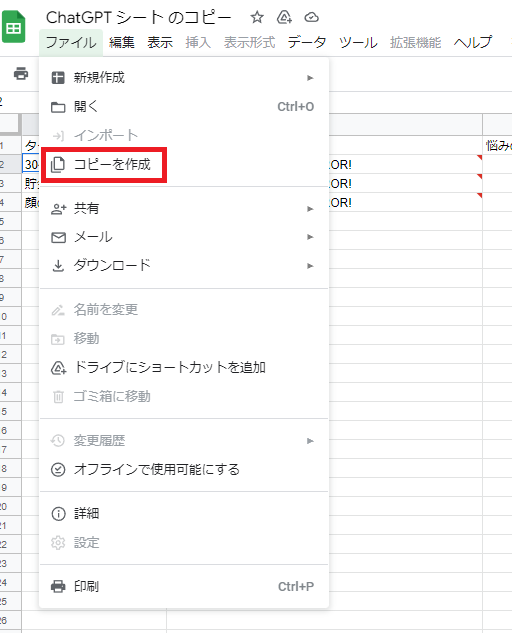The width and height of the screenshot is (512, 633).
Task: Click the folder-move icon beside 移動
Action: coord(58,339)
